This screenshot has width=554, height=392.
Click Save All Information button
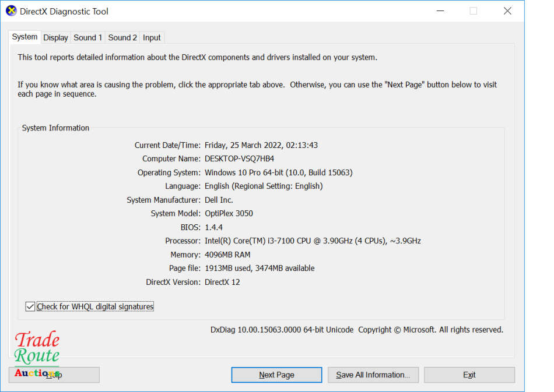pyautogui.click(x=373, y=375)
